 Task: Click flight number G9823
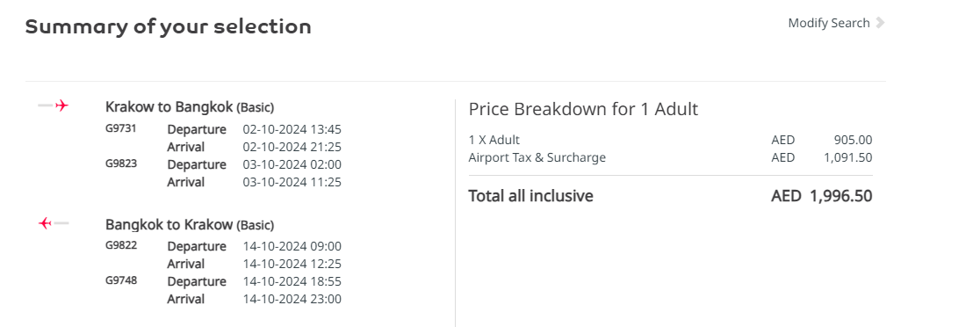click(x=120, y=163)
